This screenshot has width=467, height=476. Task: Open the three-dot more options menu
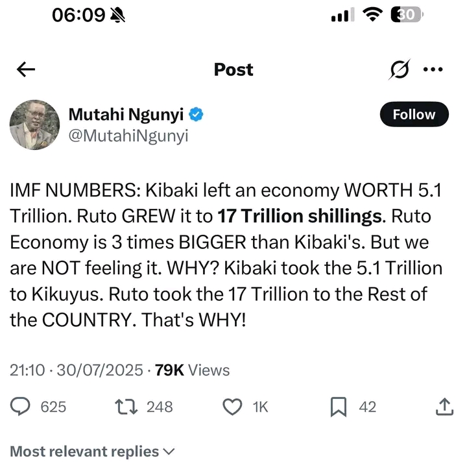click(x=433, y=70)
